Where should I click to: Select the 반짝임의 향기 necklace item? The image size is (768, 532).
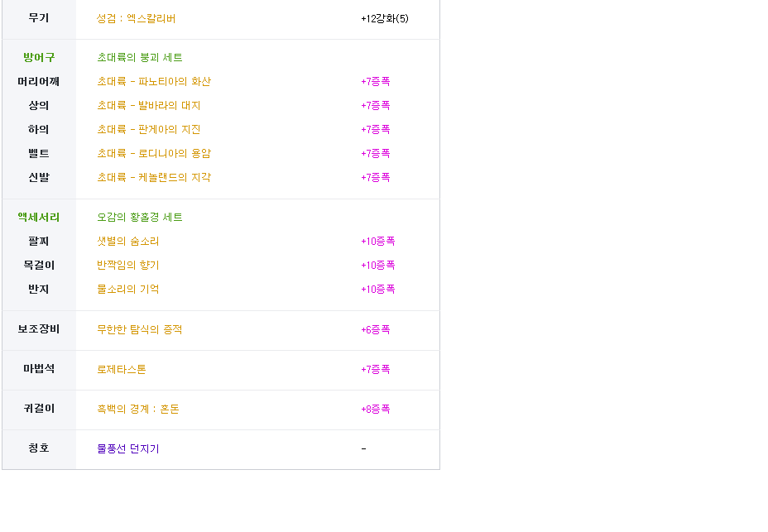coord(127,265)
